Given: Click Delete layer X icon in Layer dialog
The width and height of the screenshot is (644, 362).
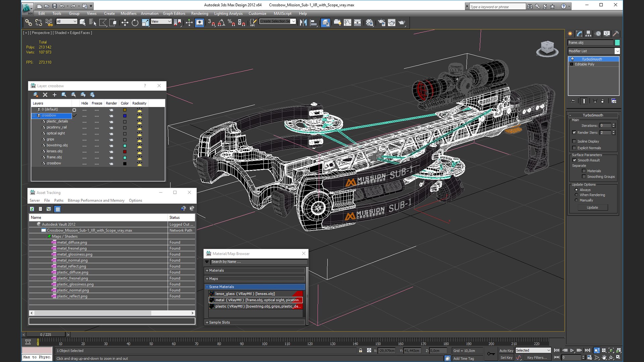Looking at the screenshot, I should click(45, 95).
